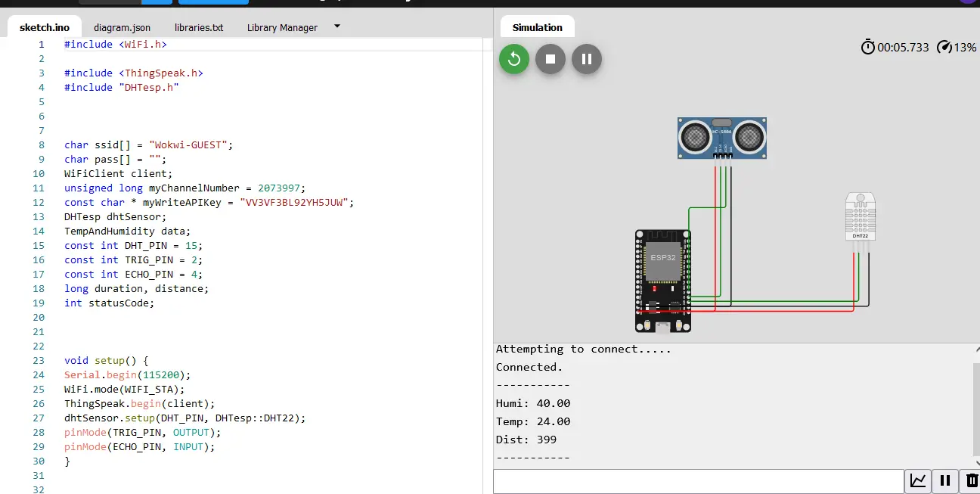Click the 'Attempting to connect.....' serial output
The image size is (980, 494).
click(584, 349)
